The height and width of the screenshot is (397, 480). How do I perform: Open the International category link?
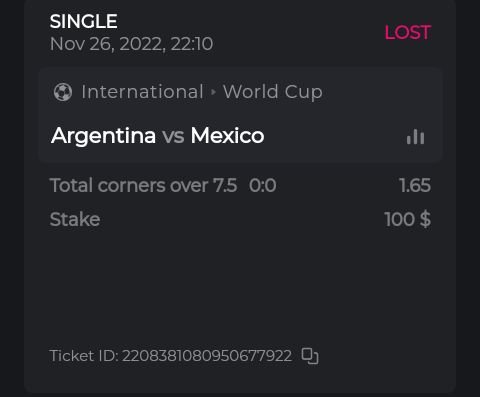tap(142, 92)
